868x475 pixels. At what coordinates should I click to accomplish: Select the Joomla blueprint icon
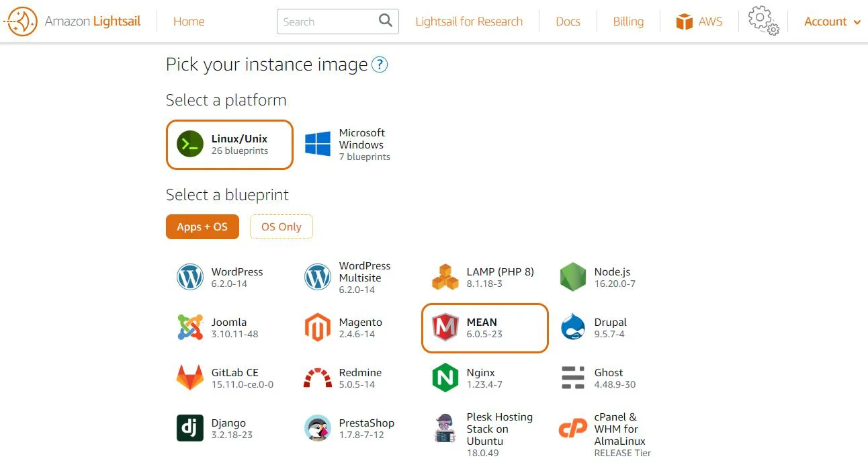click(x=190, y=327)
